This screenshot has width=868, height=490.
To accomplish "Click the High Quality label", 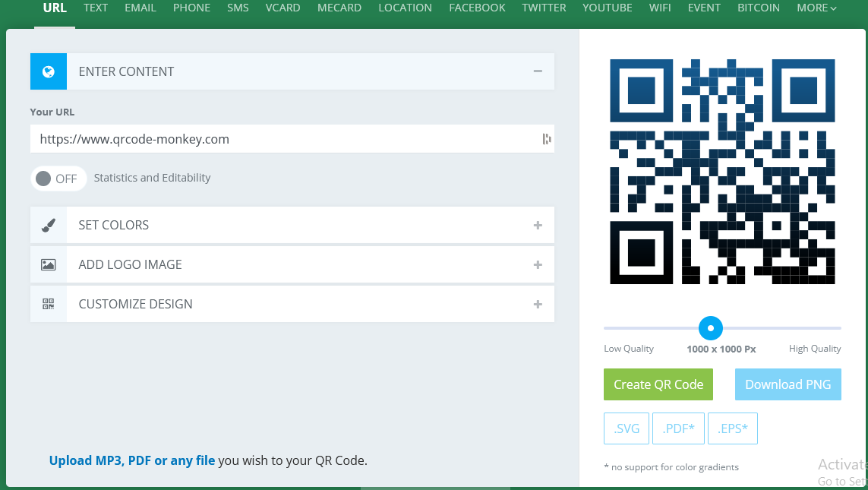I will click(x=815, y=349).
